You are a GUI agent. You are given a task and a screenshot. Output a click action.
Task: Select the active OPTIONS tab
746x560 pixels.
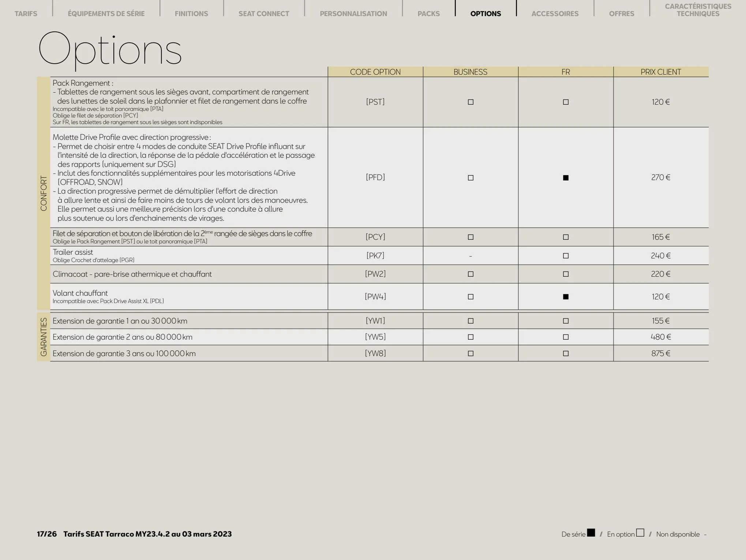click(x=486, y=14)
